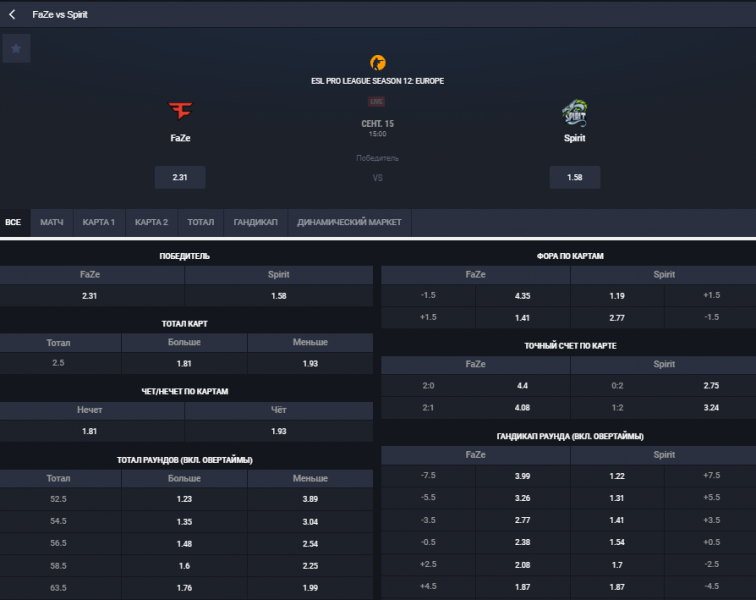Pick Spirit -4.5 round handicap 1.87

click(x=617, y=587)
